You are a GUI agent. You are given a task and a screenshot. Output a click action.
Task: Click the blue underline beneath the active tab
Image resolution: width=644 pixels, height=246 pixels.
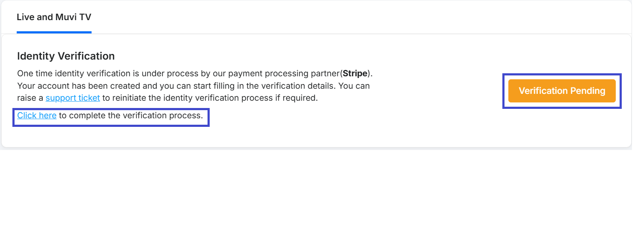coord(54,32)
